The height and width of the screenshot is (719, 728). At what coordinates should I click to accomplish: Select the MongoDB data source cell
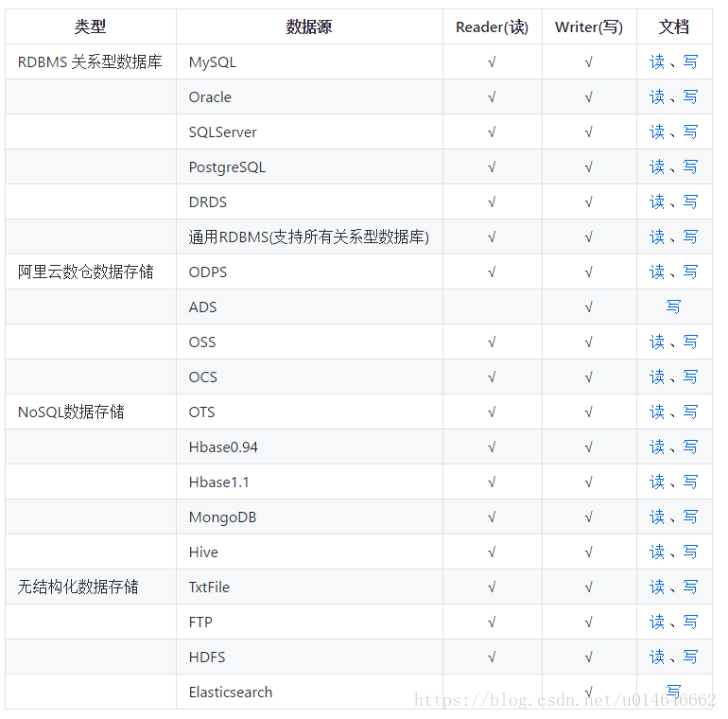[x=309, y=517]
